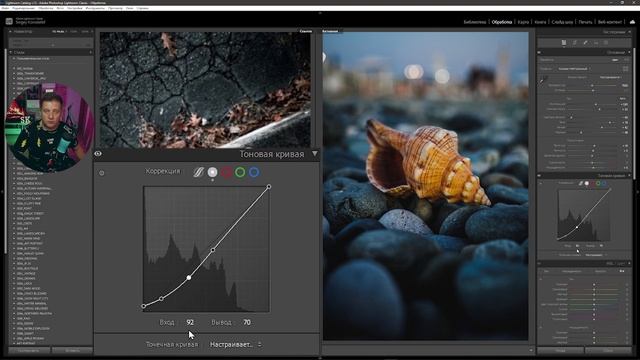Switch to the Библиотека module
The width and height of the screenshot is (640, 360).
475,22
